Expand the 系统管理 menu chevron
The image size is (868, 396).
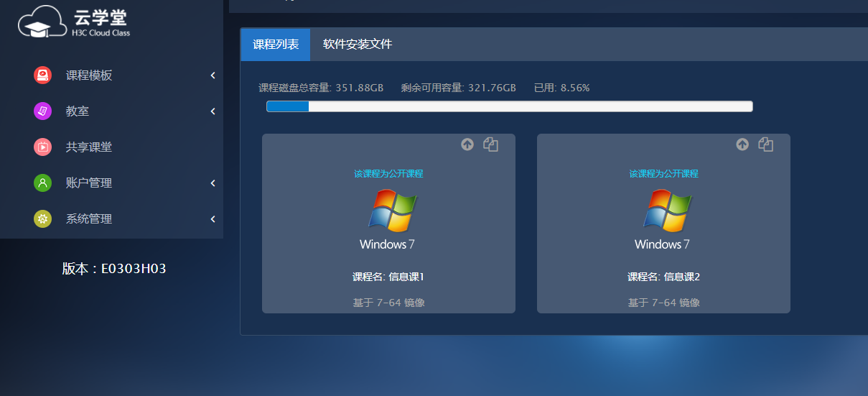coord(213,219)
